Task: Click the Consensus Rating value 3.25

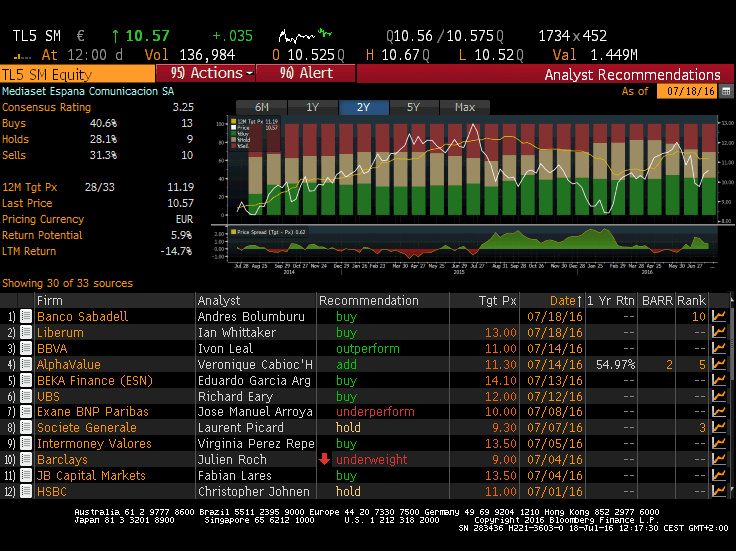Action: tap(183, 107)
